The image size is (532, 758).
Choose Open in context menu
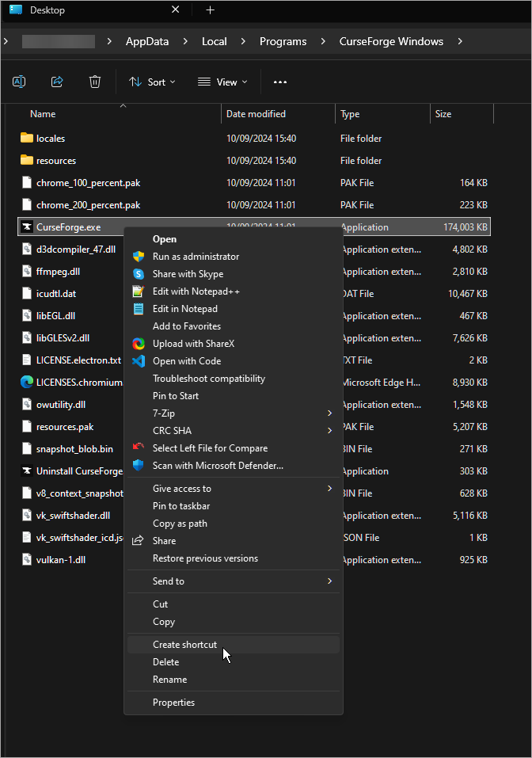tap(234, 239)
